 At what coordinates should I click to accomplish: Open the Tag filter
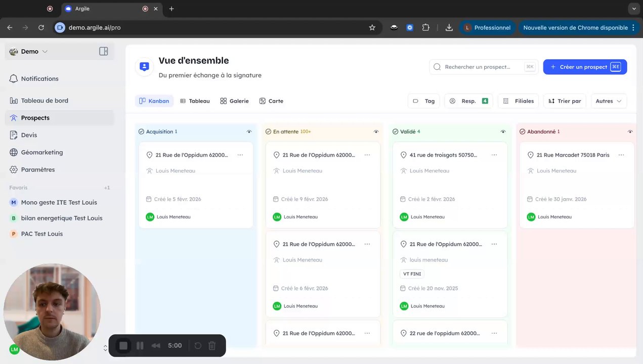click(x=424, y=101)
